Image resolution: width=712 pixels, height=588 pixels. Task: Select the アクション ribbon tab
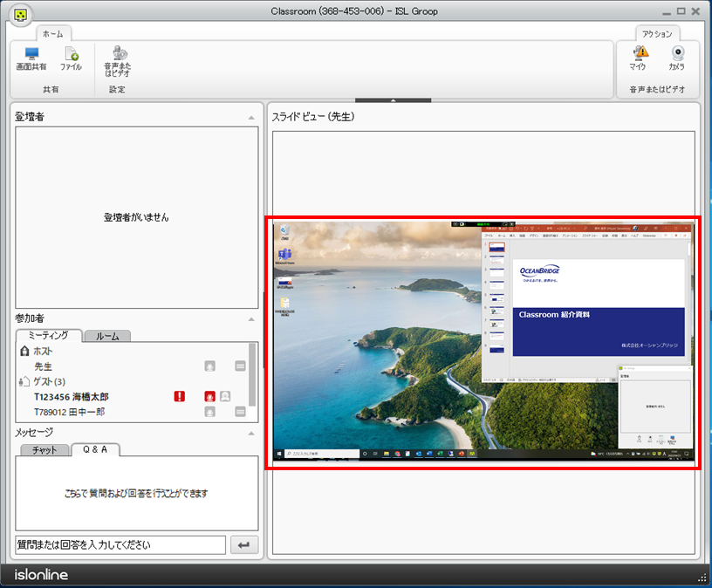point(657,34)
